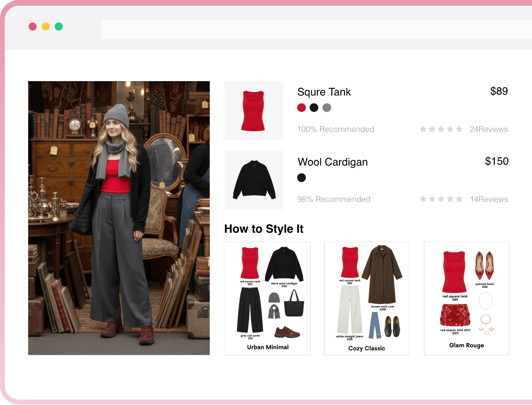Choose the black swatch under Wool Cardigan
Viewport: 532px width, 405px height.
[301, 178]
